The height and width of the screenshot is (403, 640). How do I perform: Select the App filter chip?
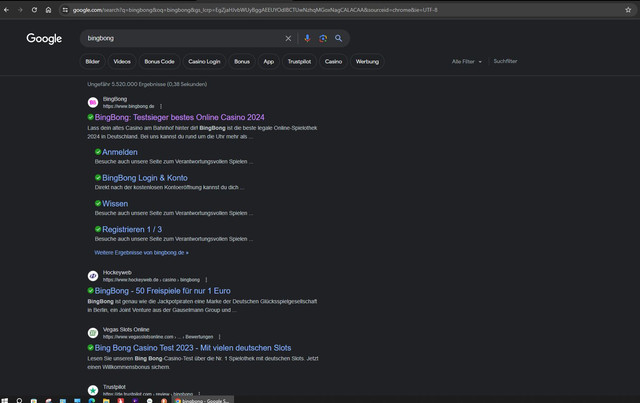[269, 62]
